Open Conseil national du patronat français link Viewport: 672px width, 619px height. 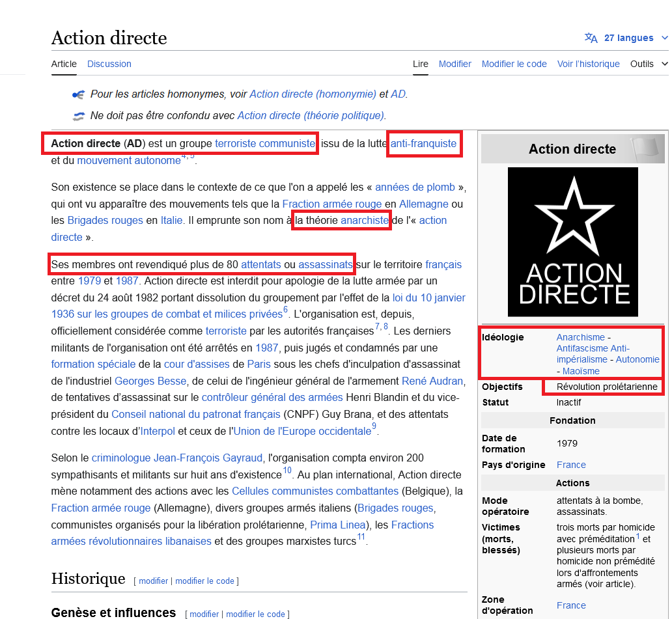click(196, 414)
